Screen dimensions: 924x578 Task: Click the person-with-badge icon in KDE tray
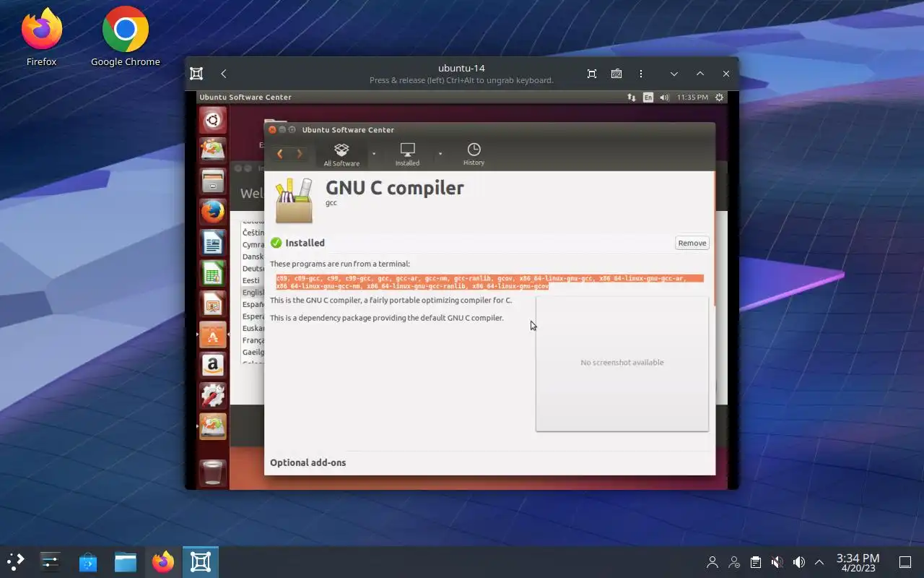pos(734,562)
